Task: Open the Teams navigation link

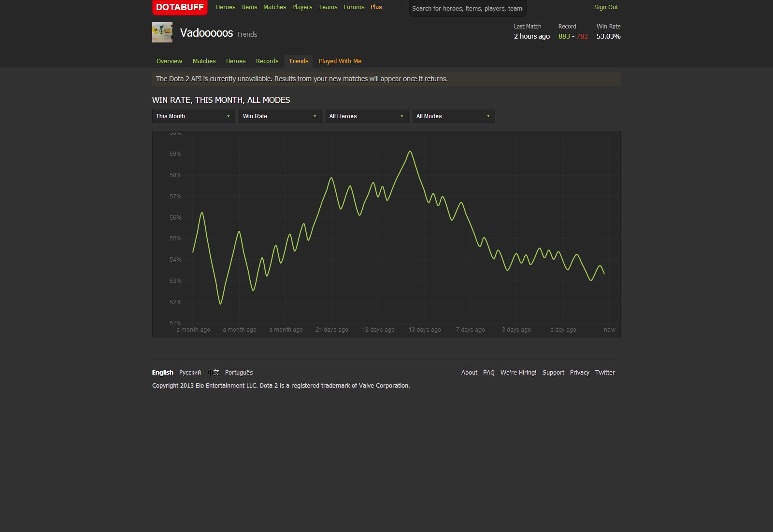Action: pos(328,7)
